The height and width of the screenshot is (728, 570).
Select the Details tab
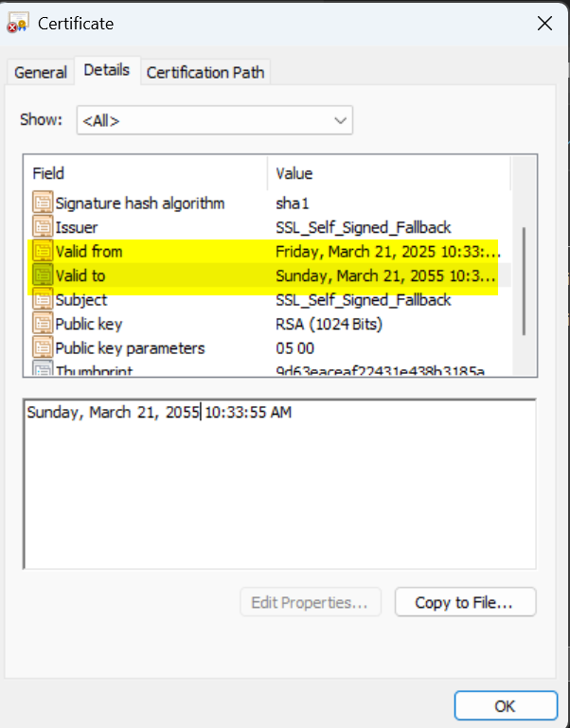click(106, 70)
